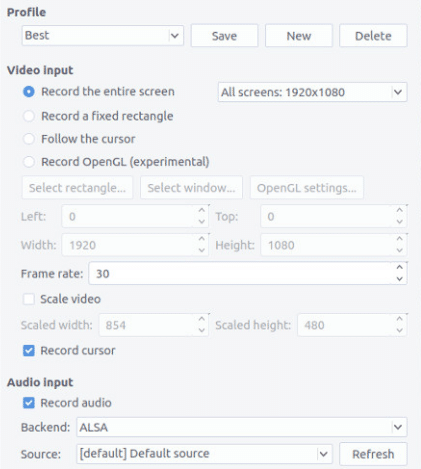Refresh the audio source list
This screenshot has width=421, height=469.
(x=373, y=454)
